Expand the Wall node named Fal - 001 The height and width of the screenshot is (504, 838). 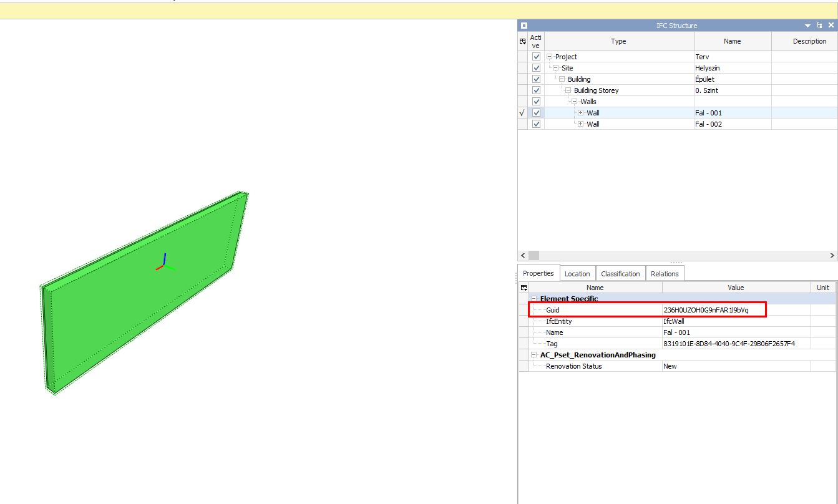coord(580,113)
